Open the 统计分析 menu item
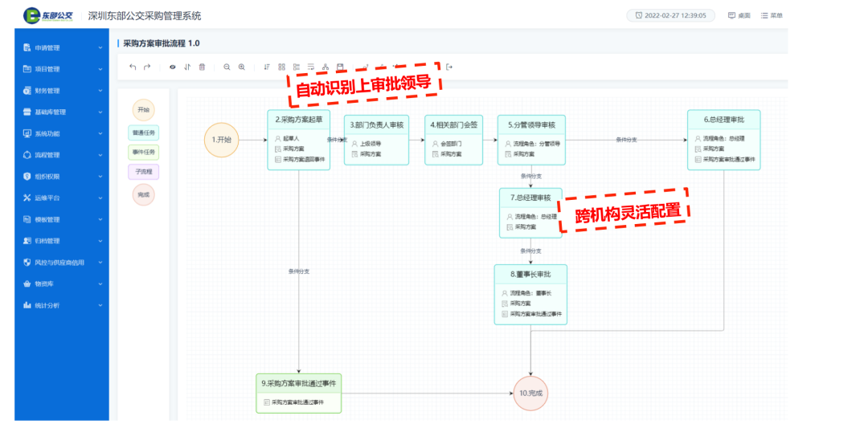The image size is (868, 424). pyautogui.click(x=63, y=305)
